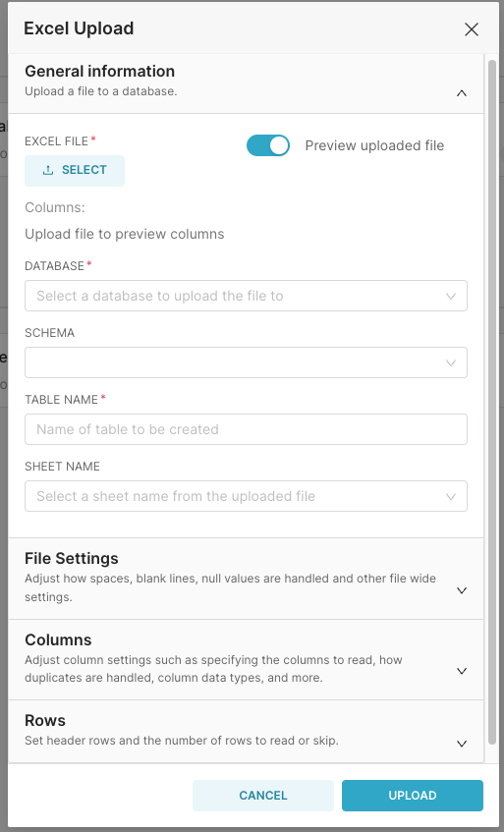Click the Cancel button
This screenshot has height=832, width=504.
click(263, 796)
